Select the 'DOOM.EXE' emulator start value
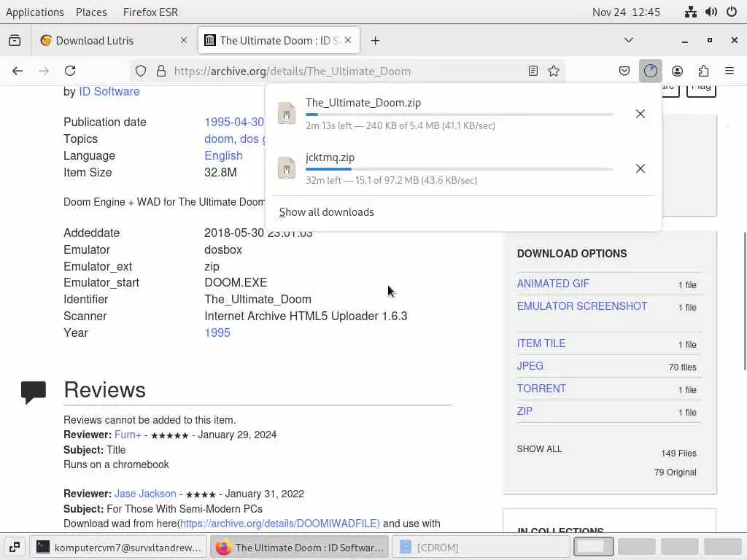 tap(236, 283)
